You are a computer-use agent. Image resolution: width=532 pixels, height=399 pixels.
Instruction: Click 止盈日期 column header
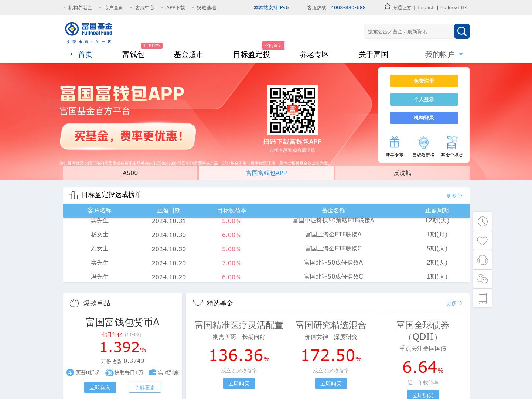tap(169, 211)
